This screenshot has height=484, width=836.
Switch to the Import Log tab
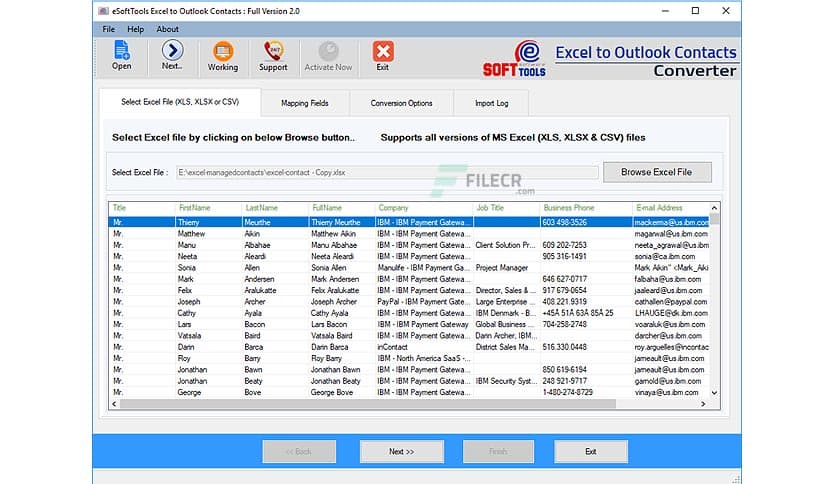point(492,103)
